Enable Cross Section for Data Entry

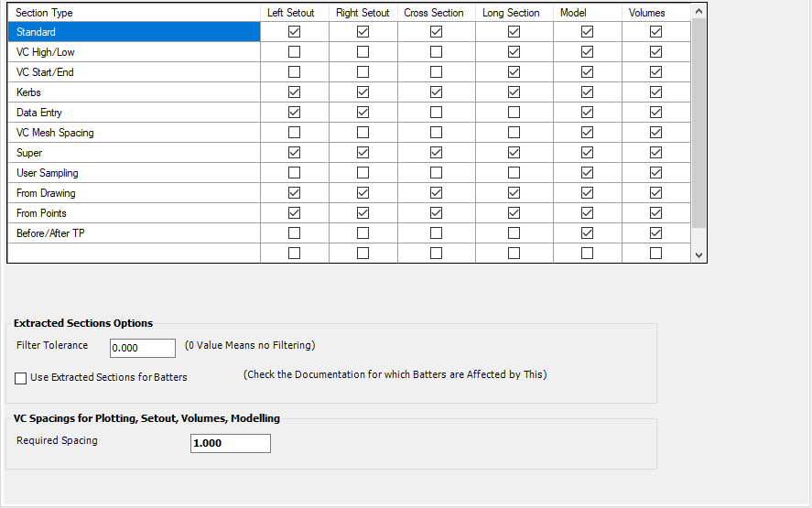436,113
